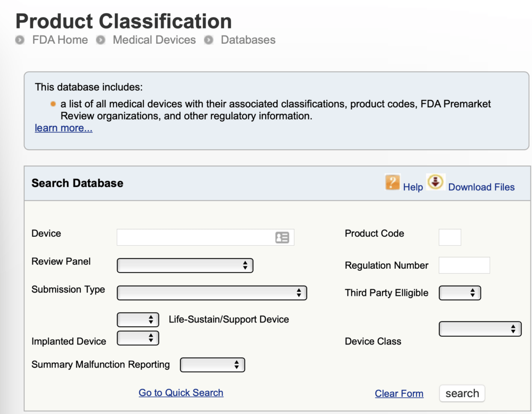Click the Download Files arrow icon
The width and height of the screenshot is (532, 414).
[435, 181]
